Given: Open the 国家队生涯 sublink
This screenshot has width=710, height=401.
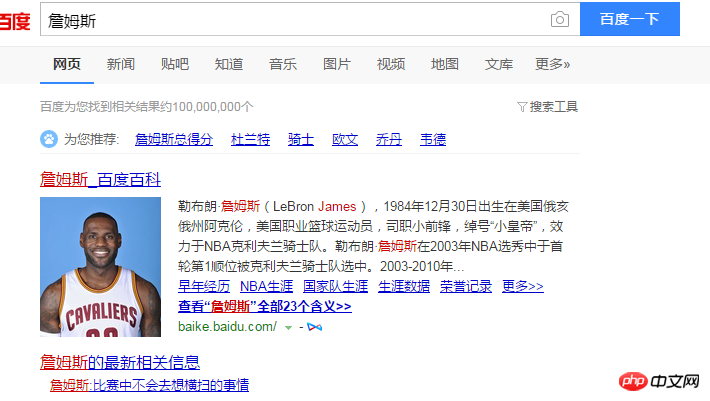Looking at the screenshot, I should (336, 286).
